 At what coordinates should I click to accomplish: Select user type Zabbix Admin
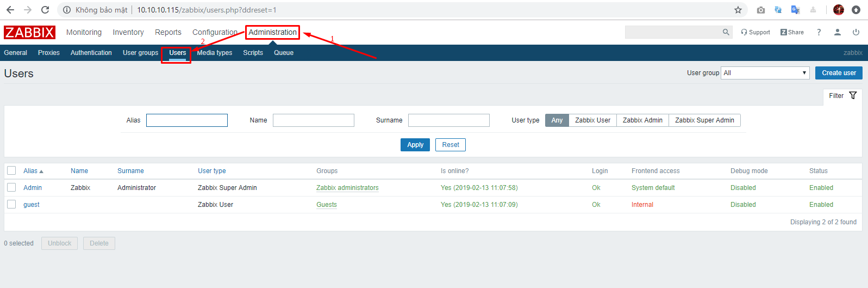pyautogui.click(x=643, y=120)
